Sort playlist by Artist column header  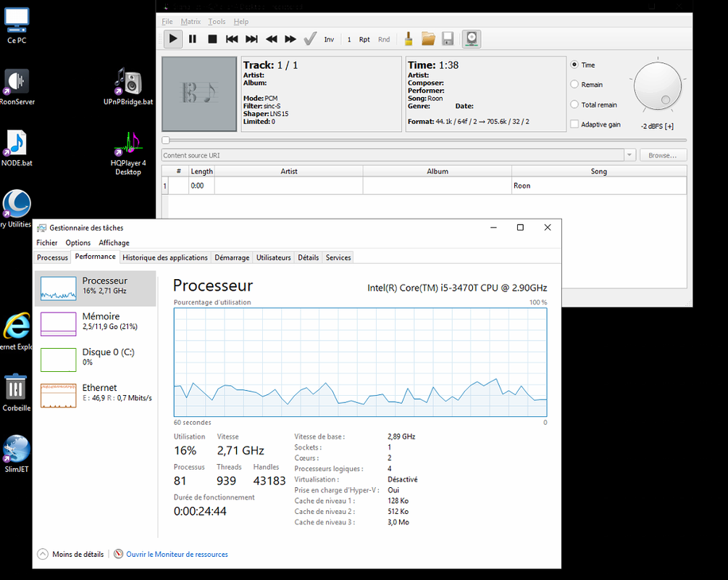tap(289, 171)
